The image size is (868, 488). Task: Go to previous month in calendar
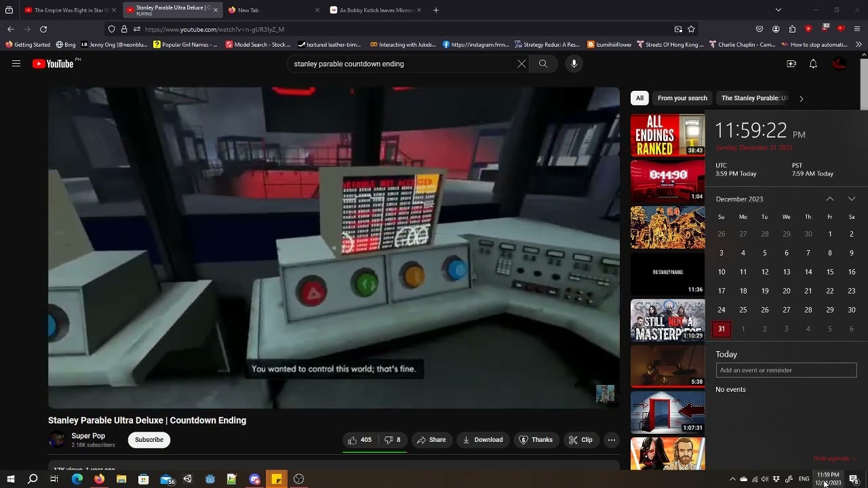click(x=830, y=199)
